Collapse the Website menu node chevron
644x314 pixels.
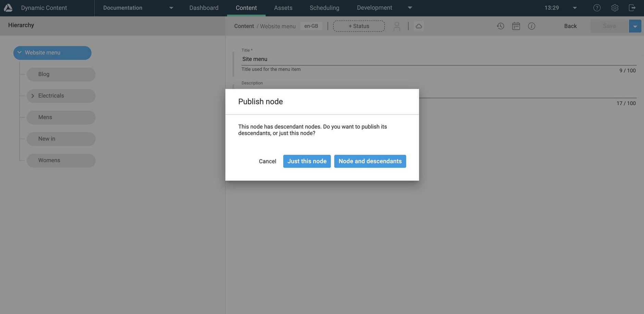[x=20, y=52]
